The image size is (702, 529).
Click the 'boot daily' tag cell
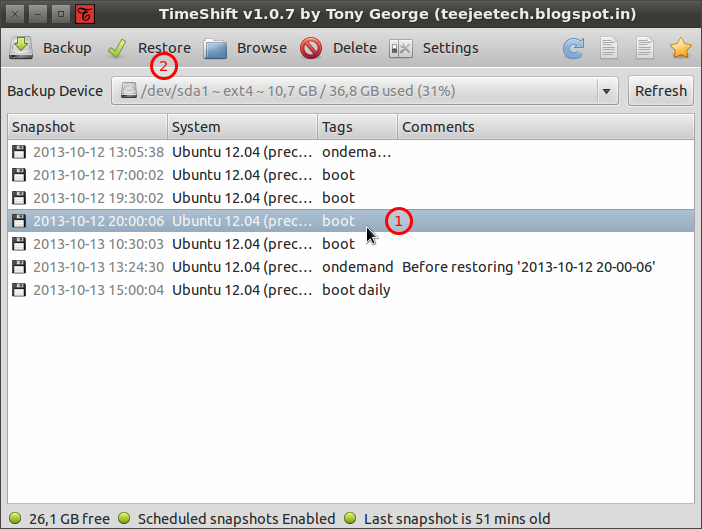coord(356,290)
